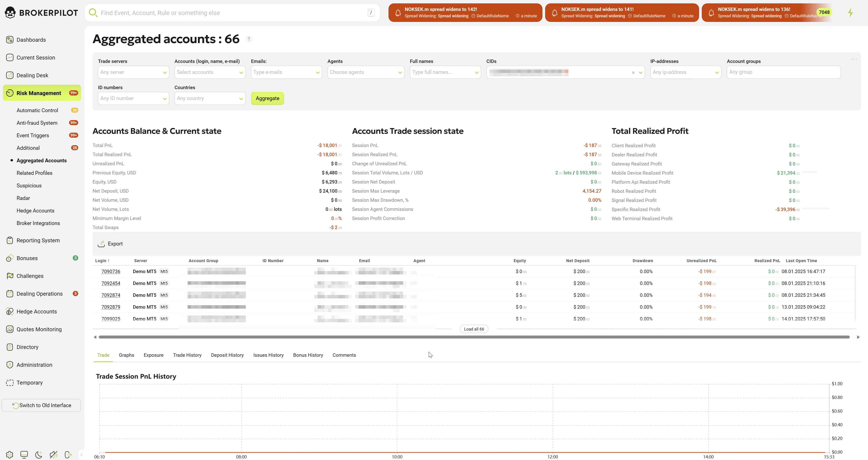Screen dimensions: 868x460
Task: Open account login 7092874
Action: click(111, 295)
